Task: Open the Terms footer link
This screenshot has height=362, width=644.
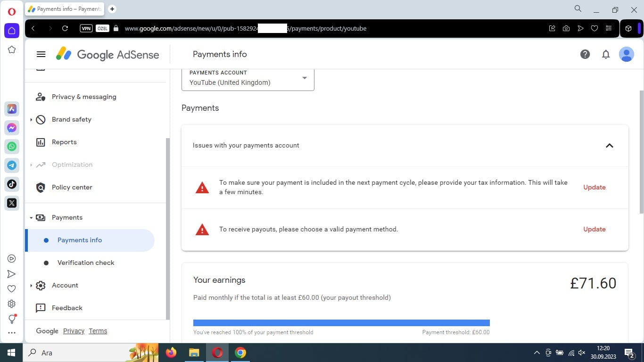Action: point(98,331)
